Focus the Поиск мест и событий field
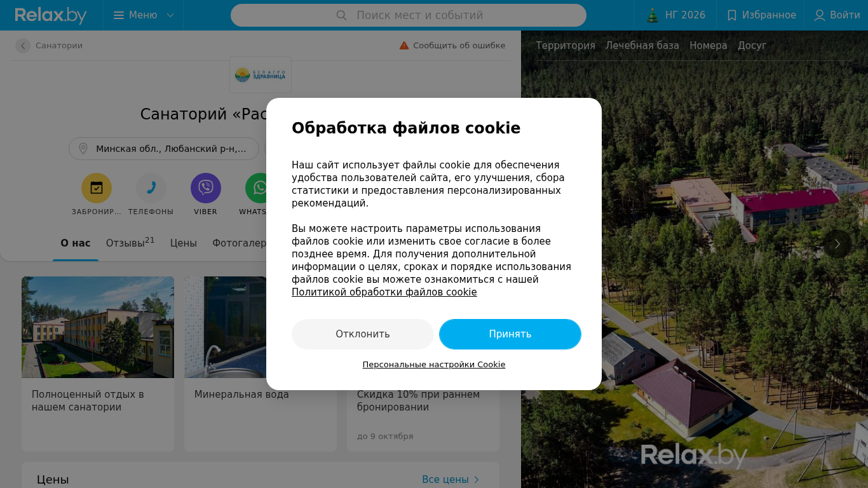 [409, 15]
